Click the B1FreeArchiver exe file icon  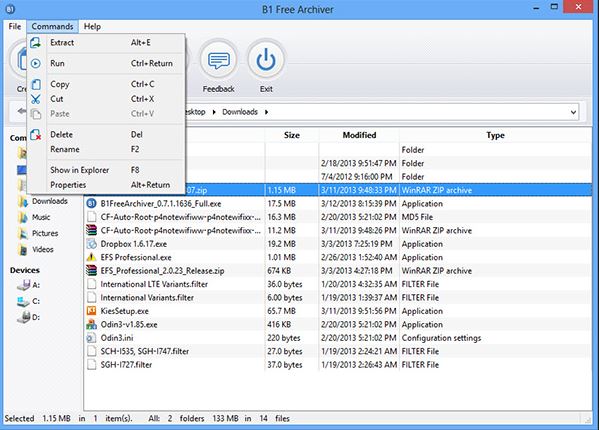(91, 204)
